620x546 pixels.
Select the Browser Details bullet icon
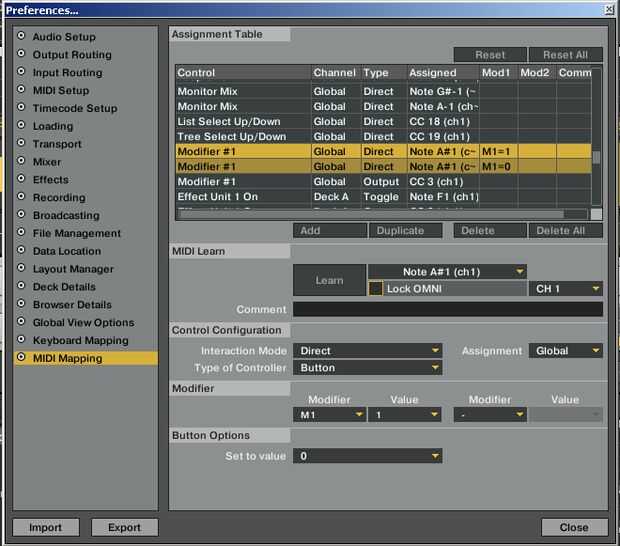[21, 303]
